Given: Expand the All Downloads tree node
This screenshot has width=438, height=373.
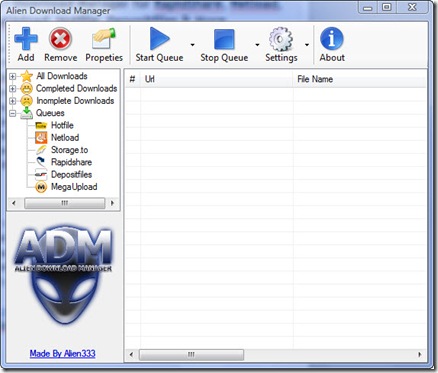Looking at the screenshot, I should click(12, 76).
